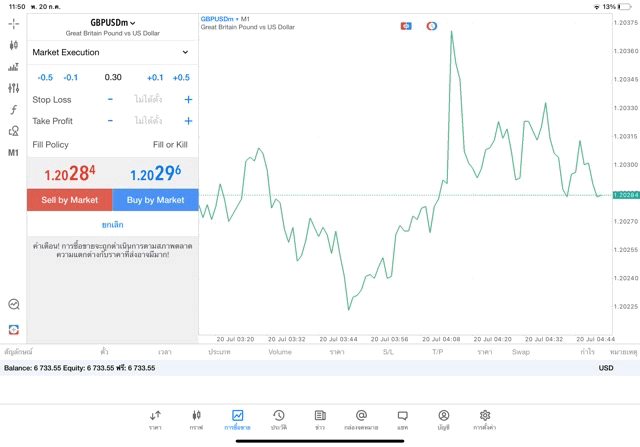
Task: Click the สัญลักษณ์ symbol column header
Action: pos(18,352)
